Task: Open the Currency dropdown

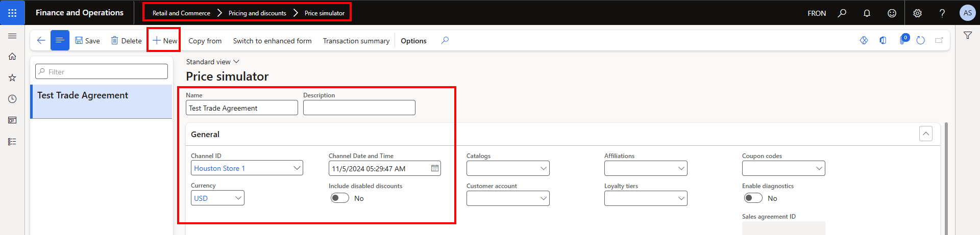Action: 238,198
